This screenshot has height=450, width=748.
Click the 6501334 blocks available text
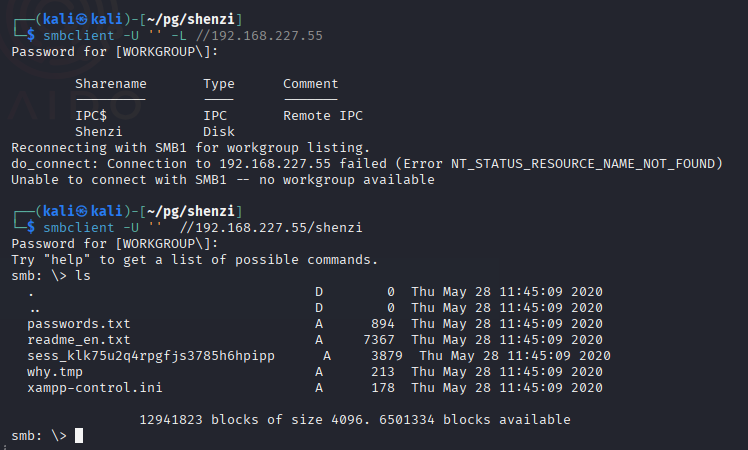(475, 420)
